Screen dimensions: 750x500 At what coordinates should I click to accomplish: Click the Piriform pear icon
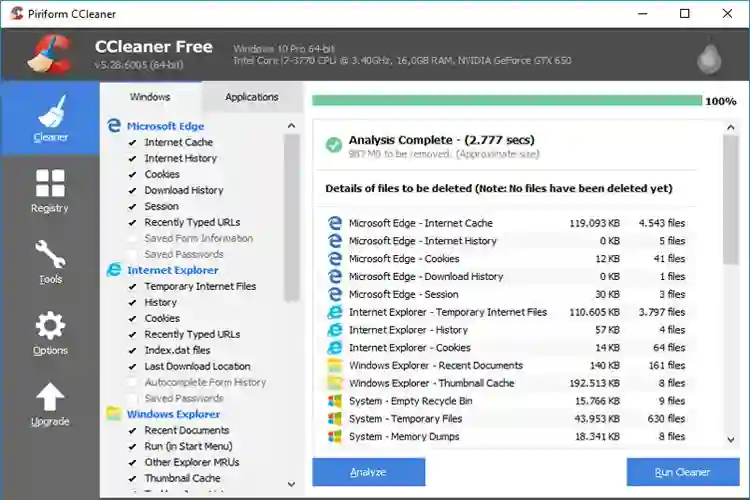[709, 59]
